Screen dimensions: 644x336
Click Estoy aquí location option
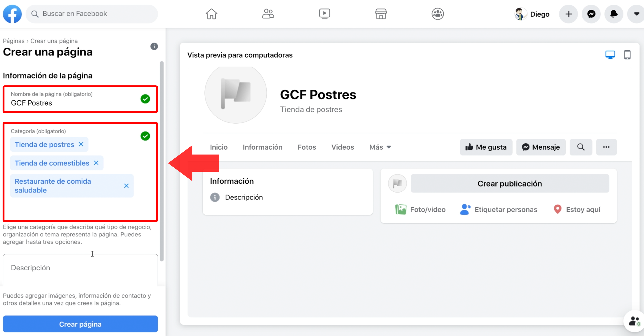click(577, 209)
